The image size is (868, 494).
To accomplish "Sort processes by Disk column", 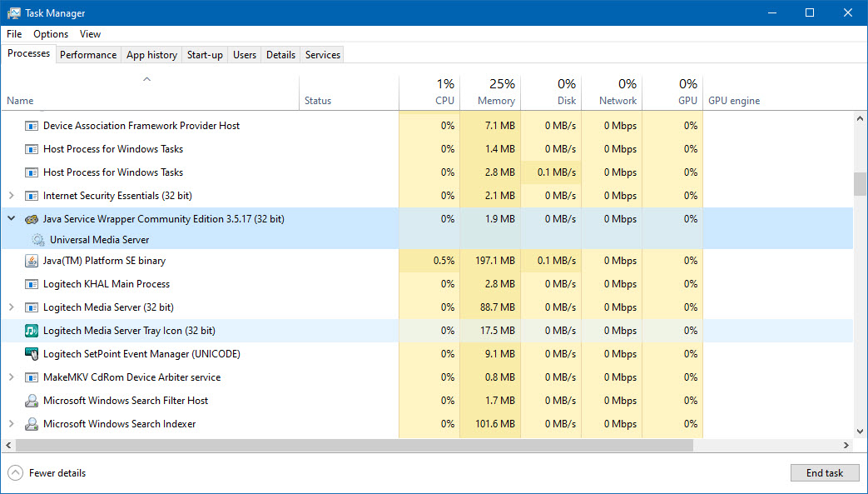I will click(552, 92).
